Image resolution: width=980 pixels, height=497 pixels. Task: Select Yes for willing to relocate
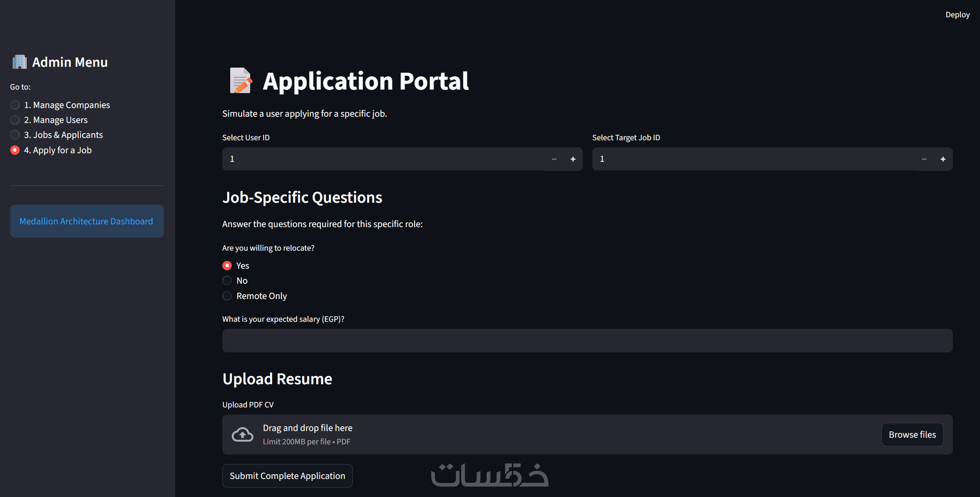point(227,266)
